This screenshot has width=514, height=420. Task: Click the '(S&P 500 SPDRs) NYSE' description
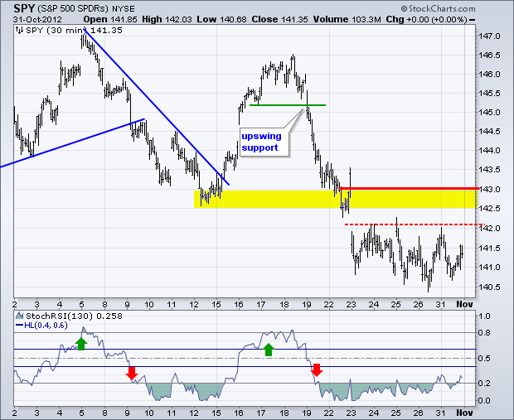(86, 8)
